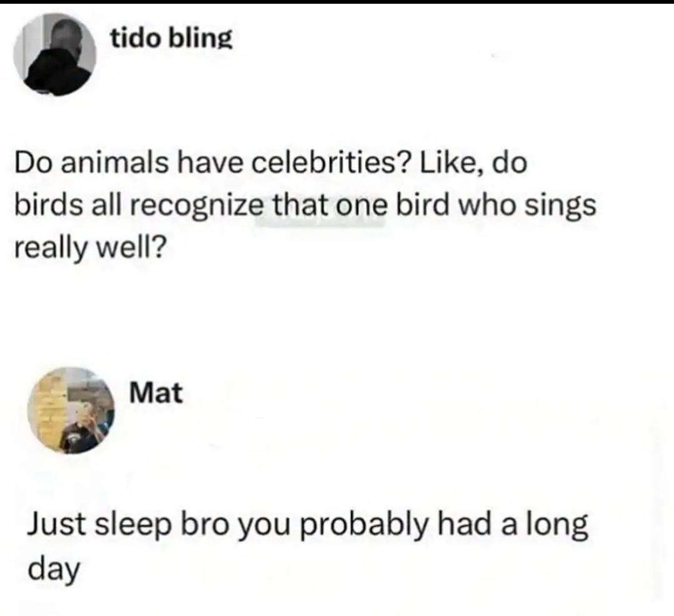Viewport: 674px width, 616px height.
Task: Click the faint watermark in the post
Action: (319, 220)
